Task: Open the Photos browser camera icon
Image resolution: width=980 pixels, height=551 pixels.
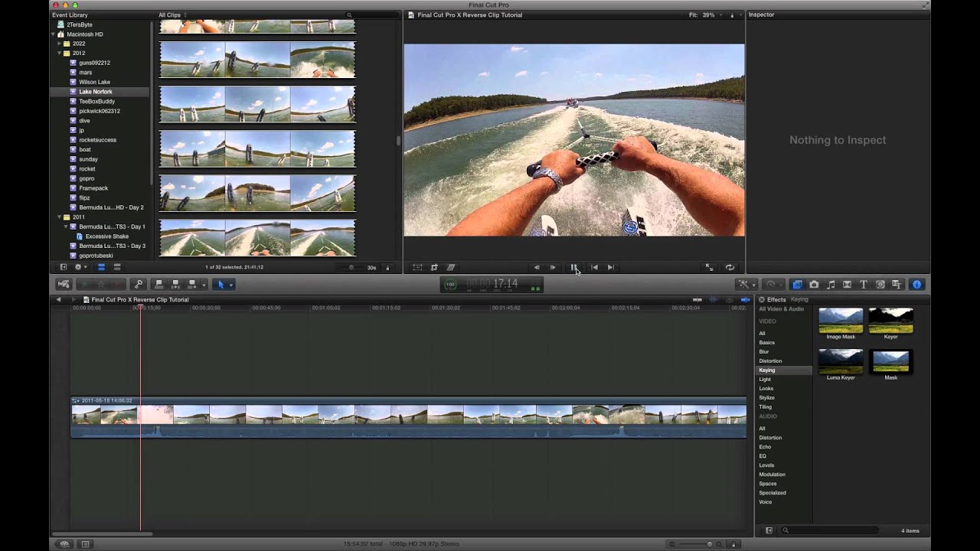Action: pyautogui.click(x=814, y=285)
